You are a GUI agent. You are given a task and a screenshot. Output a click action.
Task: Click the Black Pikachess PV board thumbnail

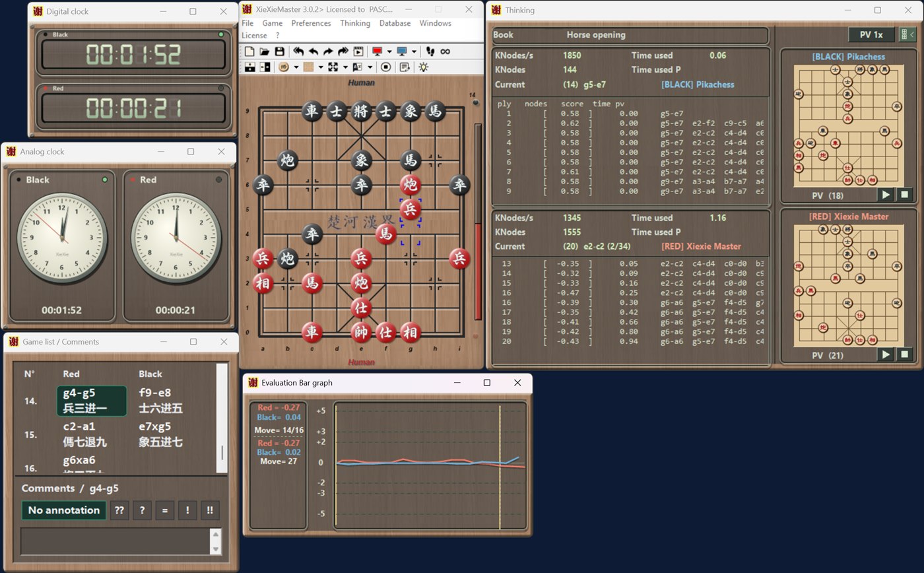(847, 125)
